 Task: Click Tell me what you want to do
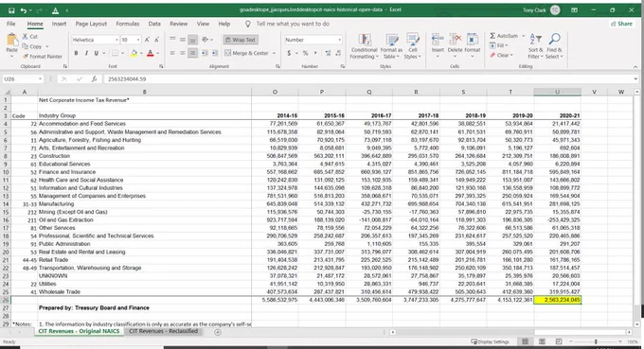click(293, 24)
